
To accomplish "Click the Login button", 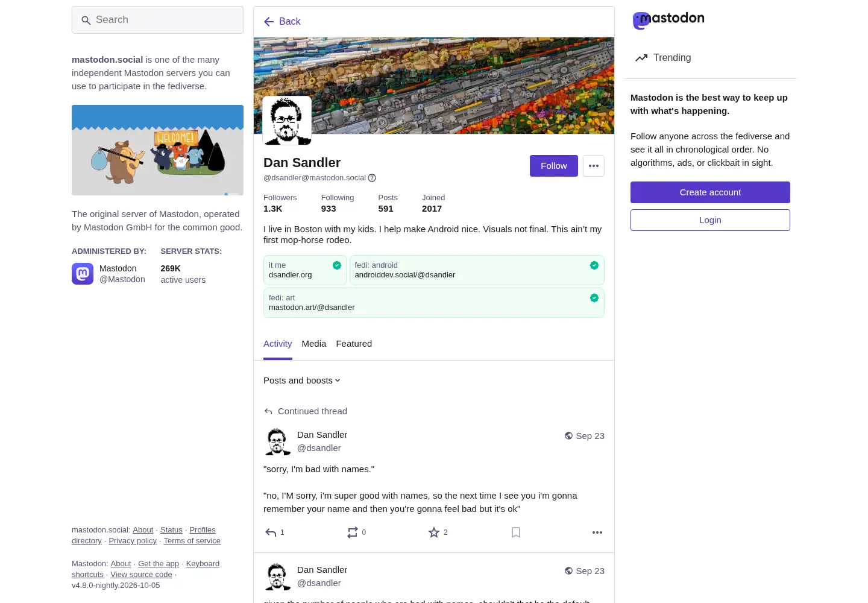I will (710, 220).
